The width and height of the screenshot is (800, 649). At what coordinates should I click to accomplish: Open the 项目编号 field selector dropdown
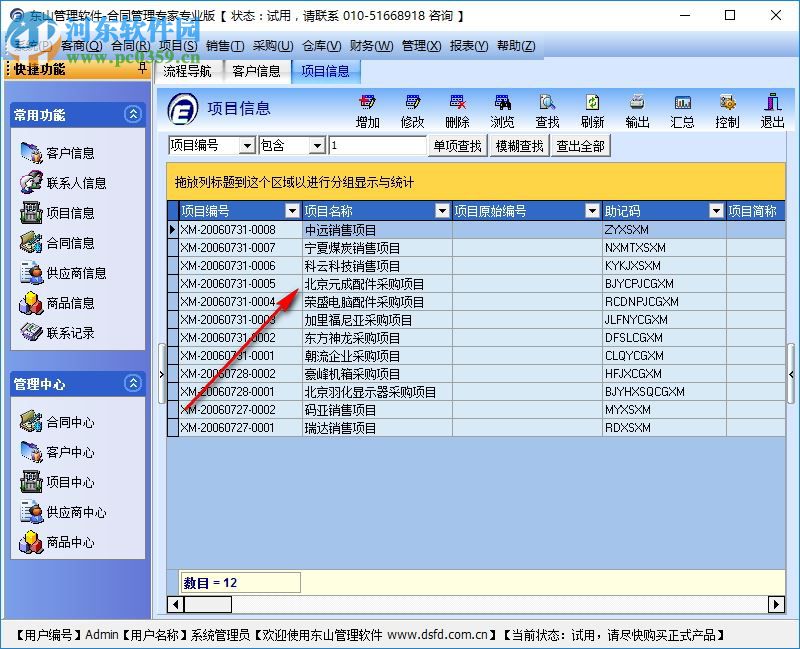(x=247, y=145)
